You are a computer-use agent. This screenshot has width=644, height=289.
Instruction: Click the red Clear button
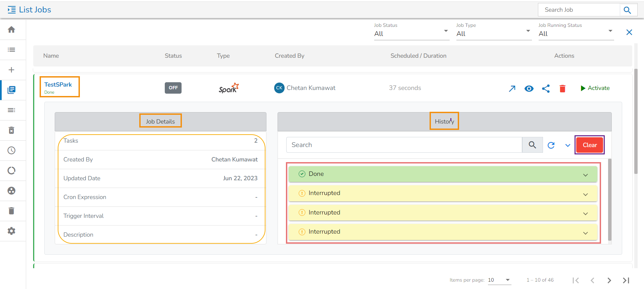589,145
